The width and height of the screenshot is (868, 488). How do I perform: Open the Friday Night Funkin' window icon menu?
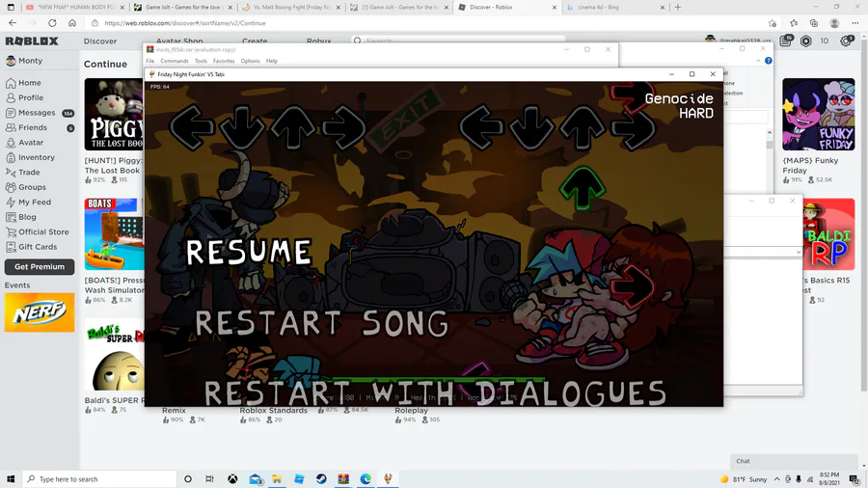click(x=151, y=74)
